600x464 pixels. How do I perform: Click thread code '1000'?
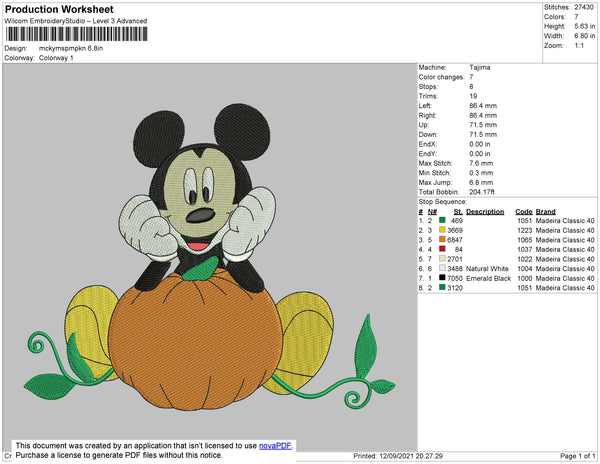click(525, 278)
